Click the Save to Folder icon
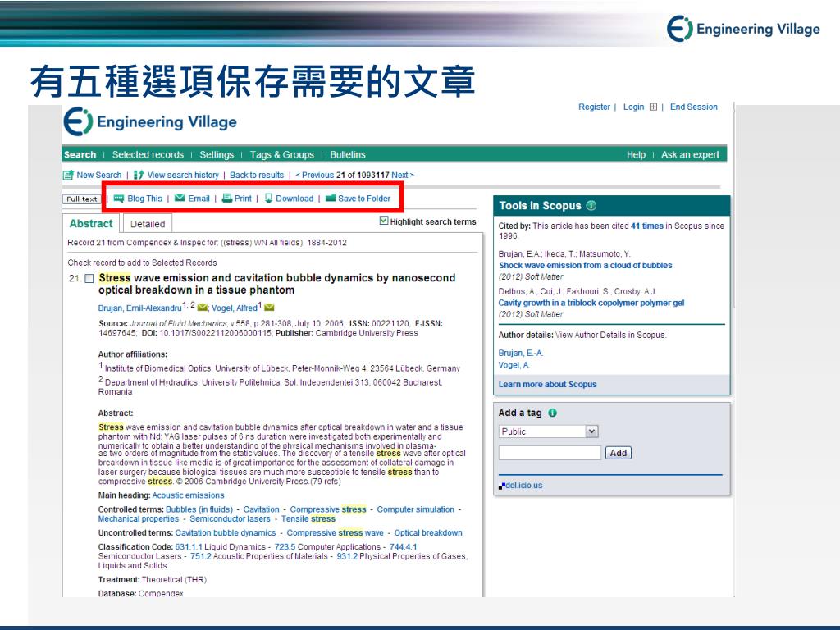840x630 pixels. pyautogui.click(x=331, y=199)
